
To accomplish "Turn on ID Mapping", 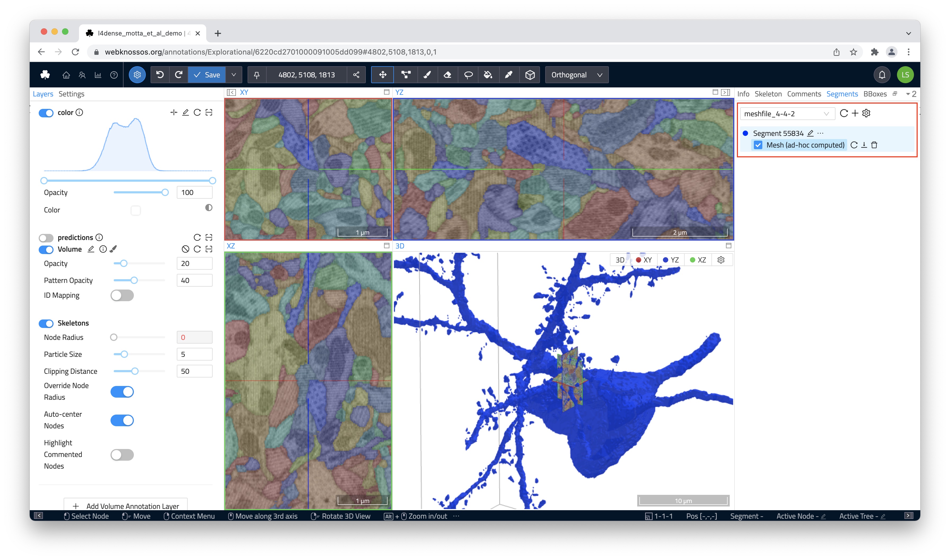I will pyautogui.click(x=122, y=295).
